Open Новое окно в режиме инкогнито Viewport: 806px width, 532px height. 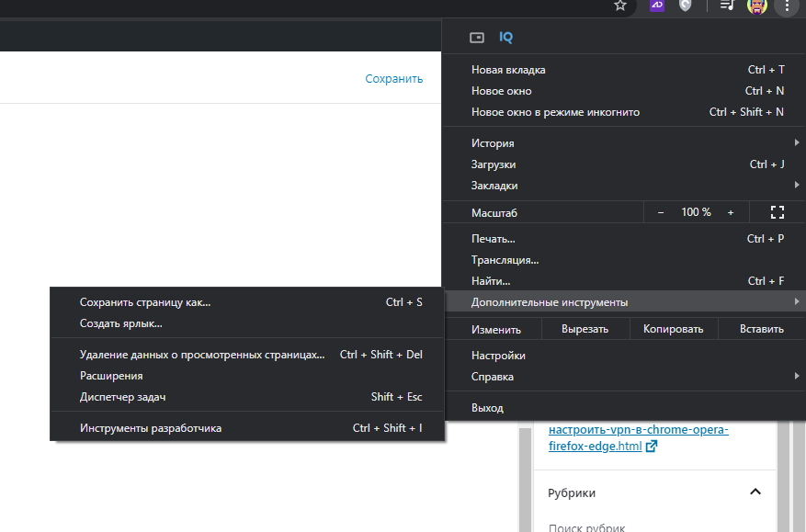pyautogui.click(x=623, y=112)
